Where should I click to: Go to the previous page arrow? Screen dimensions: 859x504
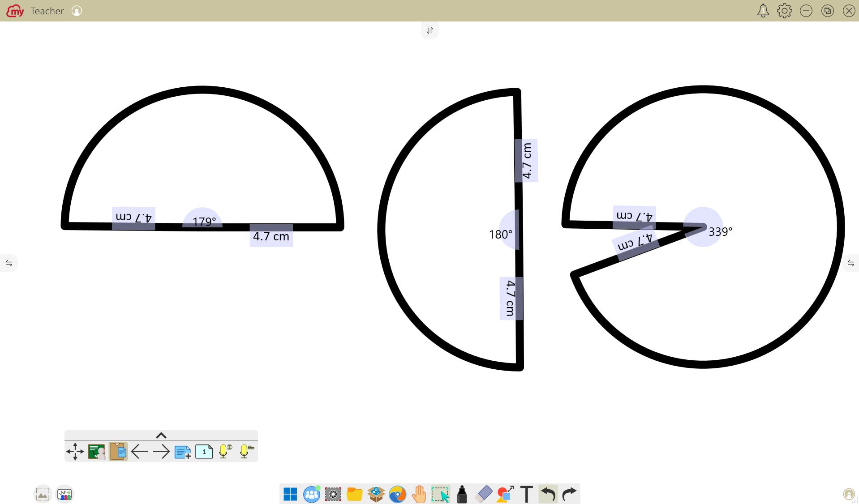[x=140, y=451]
